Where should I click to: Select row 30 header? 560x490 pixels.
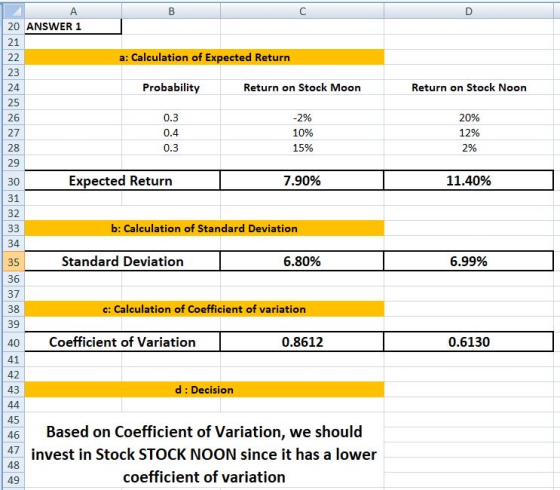point(14,181)
